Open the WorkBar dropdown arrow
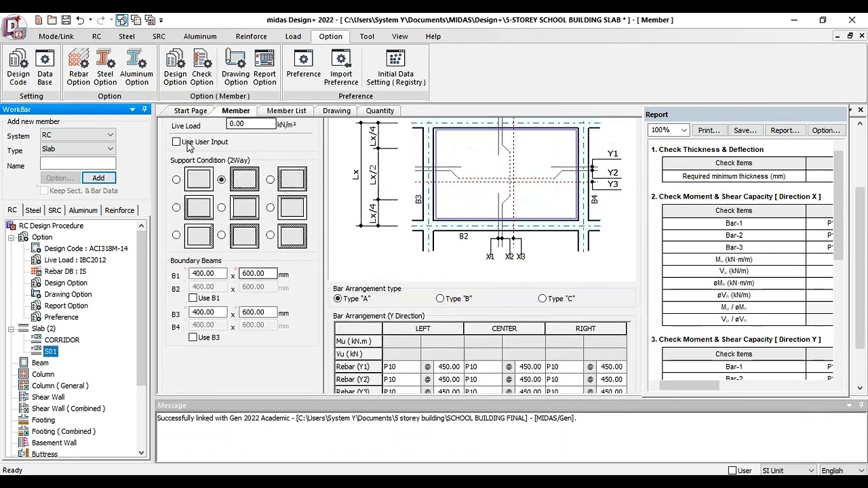Screen dimensions: 868x488 click(x=133, y=109)
